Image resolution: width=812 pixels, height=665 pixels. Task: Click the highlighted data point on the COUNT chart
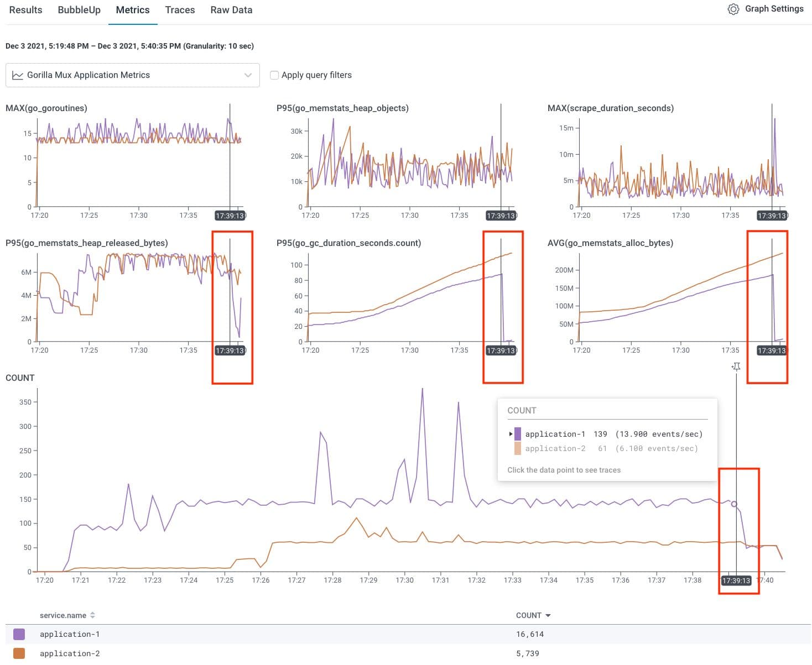tap(735, 504)
